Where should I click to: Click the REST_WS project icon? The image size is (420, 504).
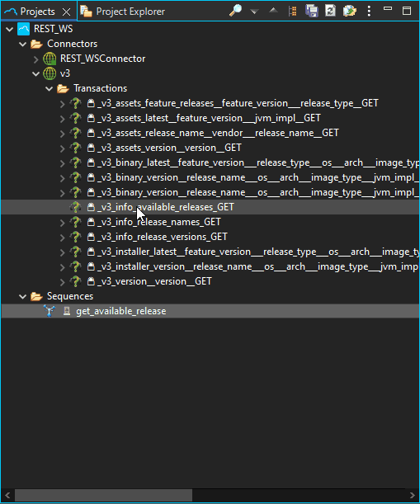click(23, 29)
